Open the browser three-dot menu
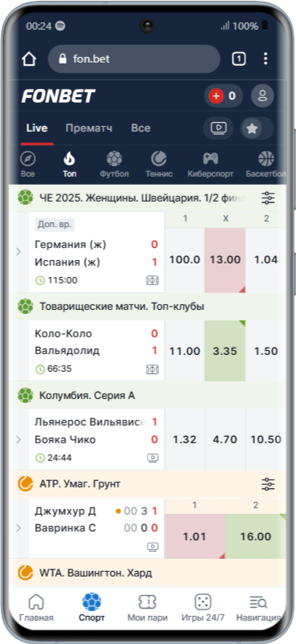296x644 pixels. 266,59
